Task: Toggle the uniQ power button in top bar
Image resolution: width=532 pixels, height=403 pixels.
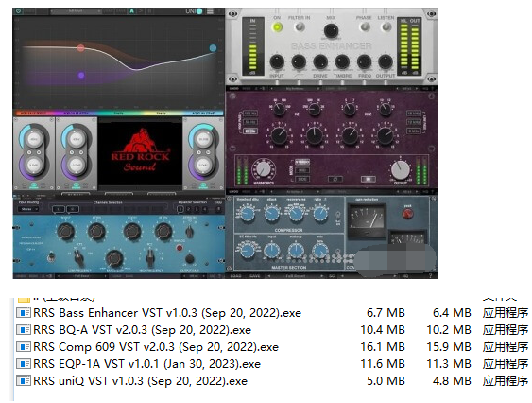Action: [x=18, y=10]
